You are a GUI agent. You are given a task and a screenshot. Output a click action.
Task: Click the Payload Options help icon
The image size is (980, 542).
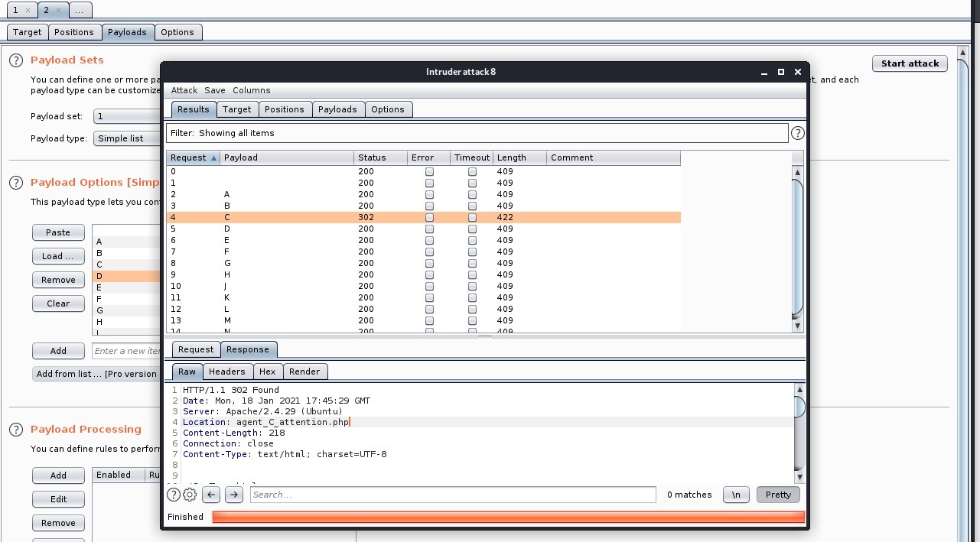pyautogui.click(x=15, y=183)
